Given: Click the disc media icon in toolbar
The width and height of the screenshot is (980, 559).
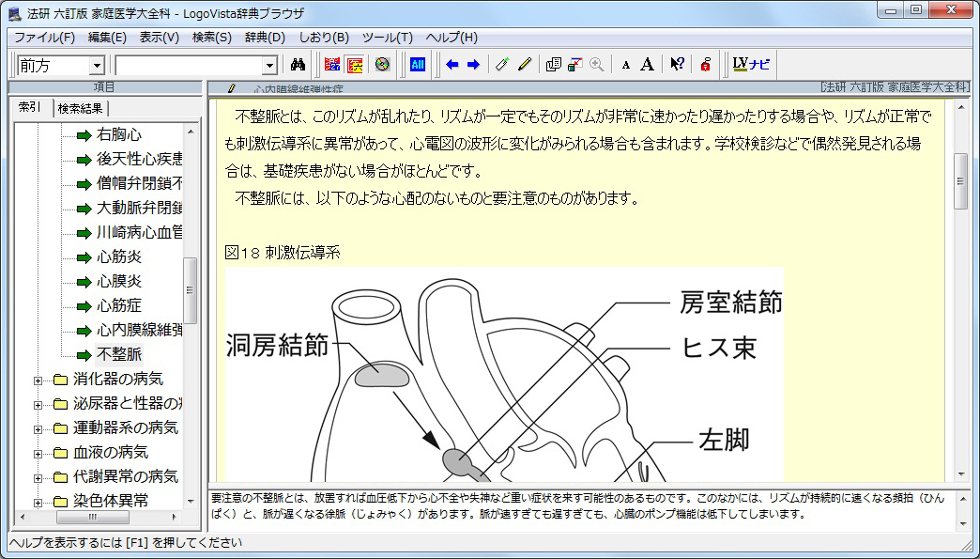Looking at the screenshot, I should (x=381, y=65).
